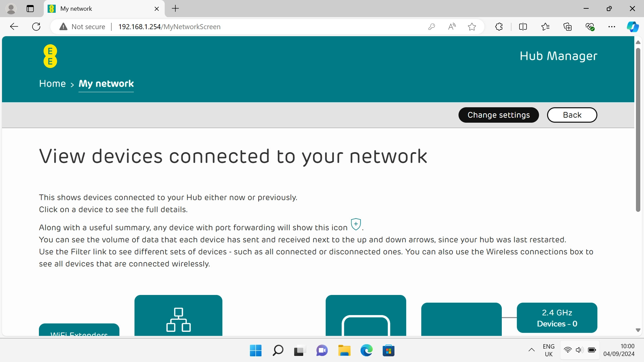Start Read aloud from the address bar

pos(451,26)
